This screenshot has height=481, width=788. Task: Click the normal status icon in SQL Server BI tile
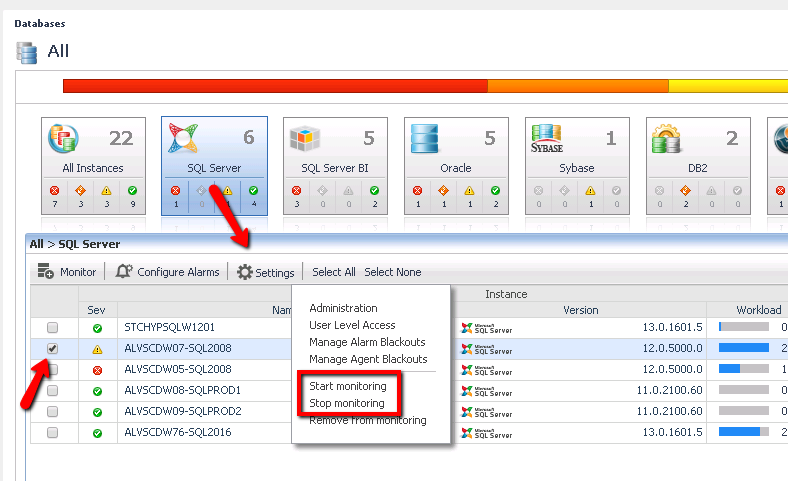(374, 190)
